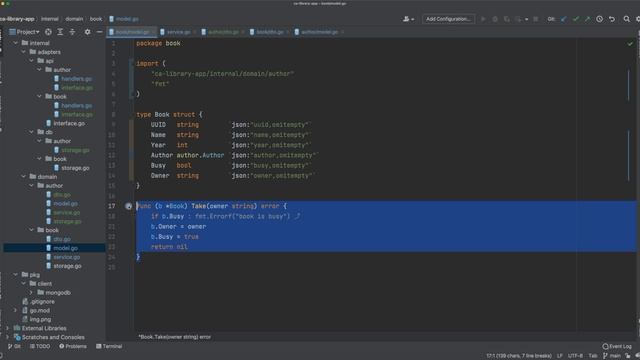The height and width of the screenshot is (360, 640).
Task: Collapse the adapters folder
Action: point(24,52)
